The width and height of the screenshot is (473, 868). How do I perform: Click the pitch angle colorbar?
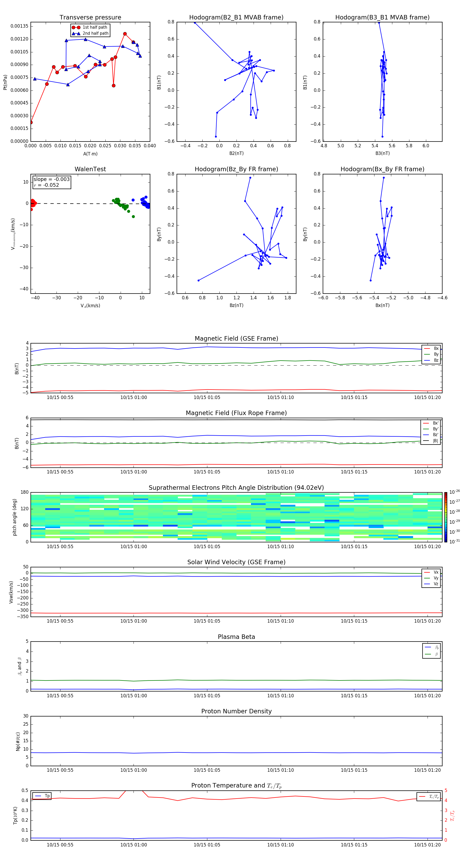[x=446, y=517]
